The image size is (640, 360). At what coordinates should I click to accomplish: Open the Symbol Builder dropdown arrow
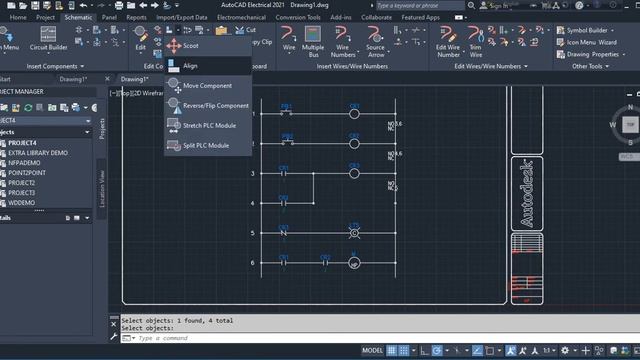coord(612,30)
